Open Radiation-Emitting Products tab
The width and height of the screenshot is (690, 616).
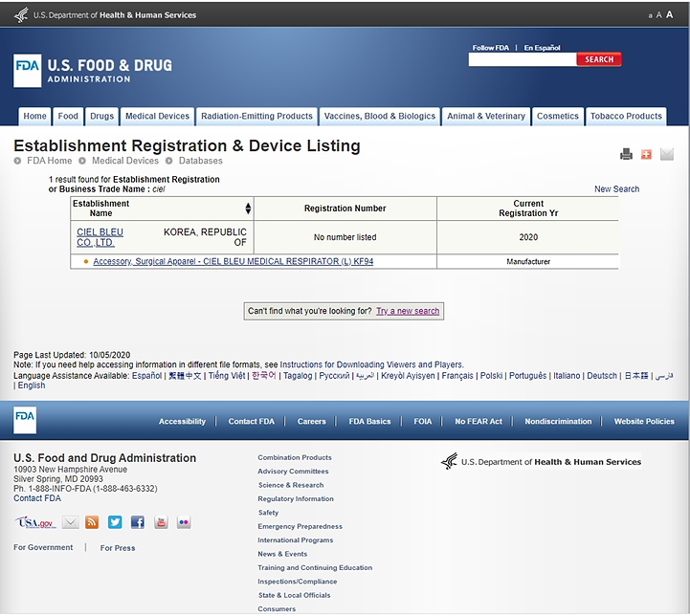pyautogui.click(x=256, y=116)
